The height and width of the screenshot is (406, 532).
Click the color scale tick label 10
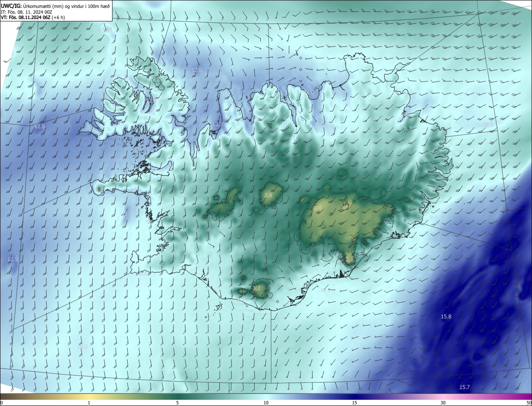pos(266,403)
